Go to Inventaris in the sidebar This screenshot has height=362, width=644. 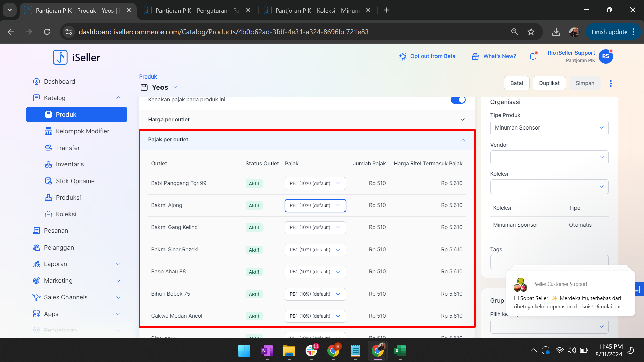[70, 164]
